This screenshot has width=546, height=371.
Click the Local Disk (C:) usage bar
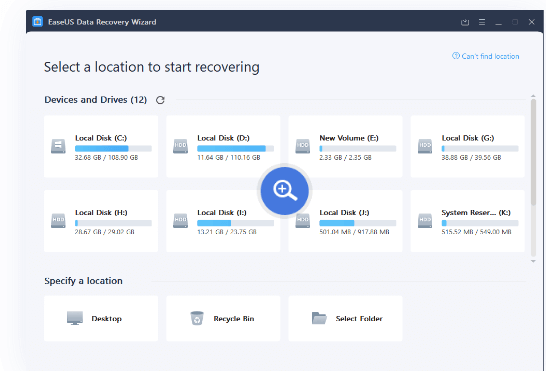pos(113,148)
